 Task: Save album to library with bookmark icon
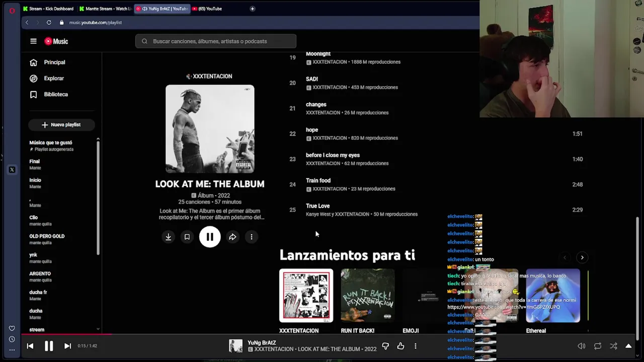tap(187, 237)
